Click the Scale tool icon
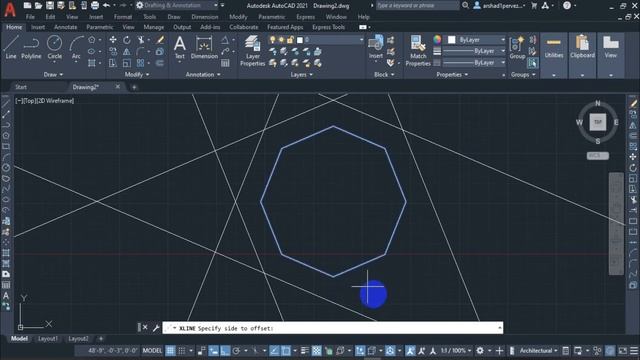 (127, 63)
